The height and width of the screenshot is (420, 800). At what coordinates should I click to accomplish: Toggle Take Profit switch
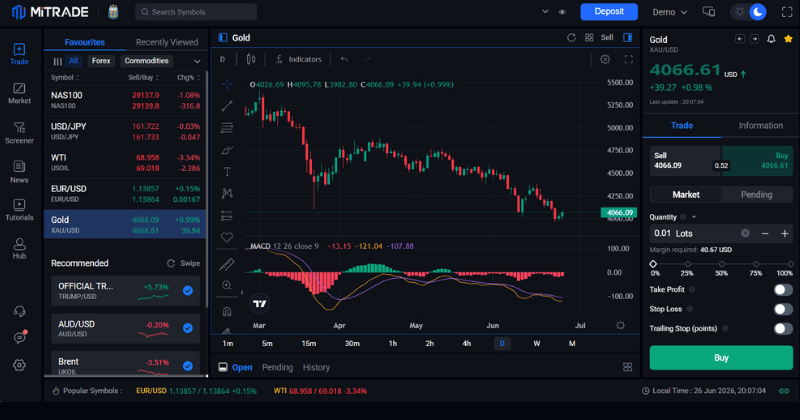(x=783, y=290)
